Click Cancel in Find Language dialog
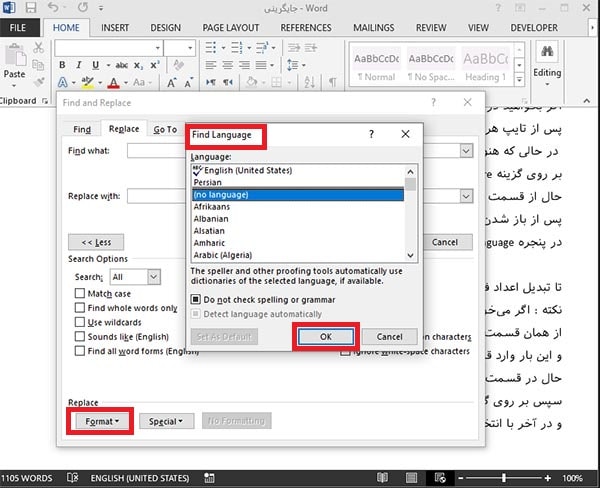 389,336
